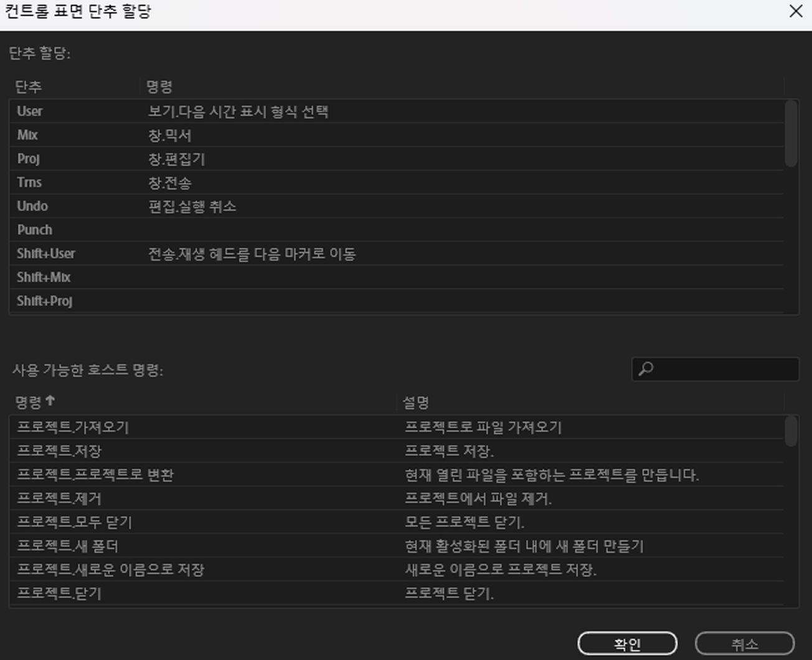Click the 창.믹서 command cell
Viewport: 812px width, 660px height.
click(169, 135)
